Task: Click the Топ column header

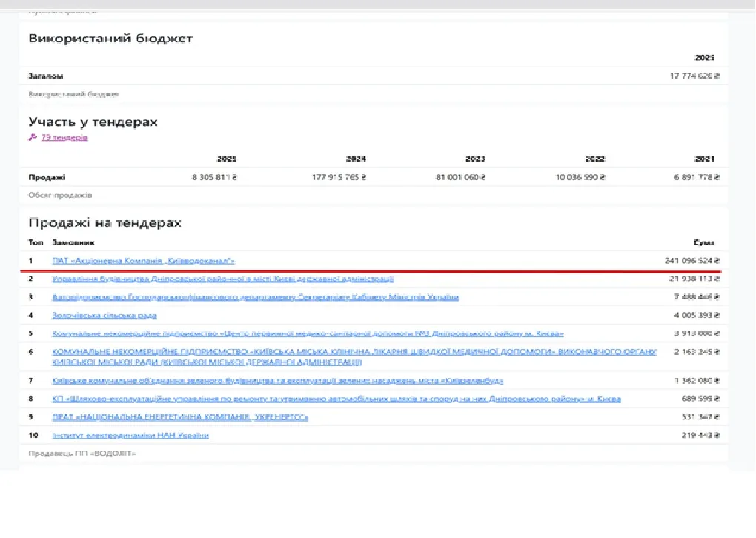Action: [x=36, y=242]
